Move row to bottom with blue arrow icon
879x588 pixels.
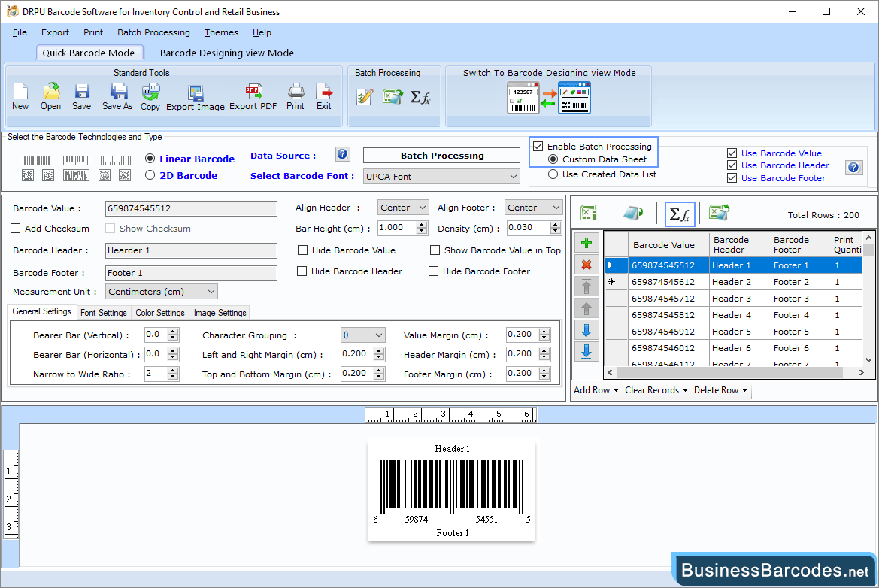click(x=587, y=352)
